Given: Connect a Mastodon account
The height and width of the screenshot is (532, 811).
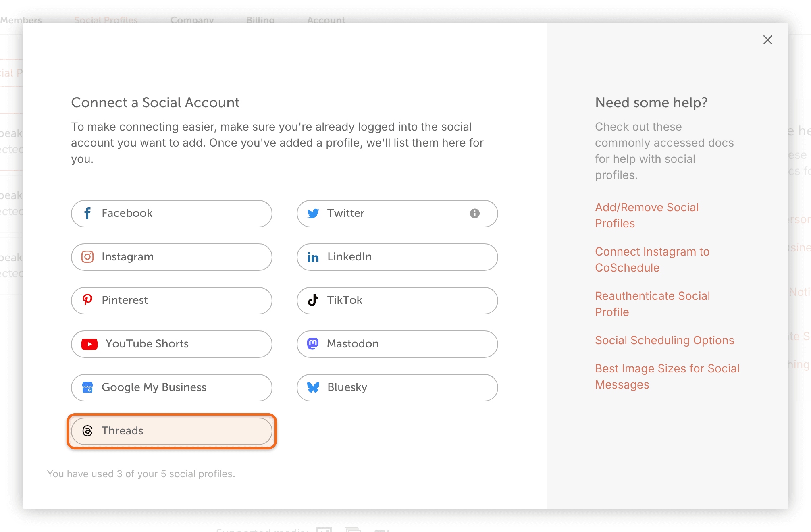Looking at the screenshot, I should [397, 344].
